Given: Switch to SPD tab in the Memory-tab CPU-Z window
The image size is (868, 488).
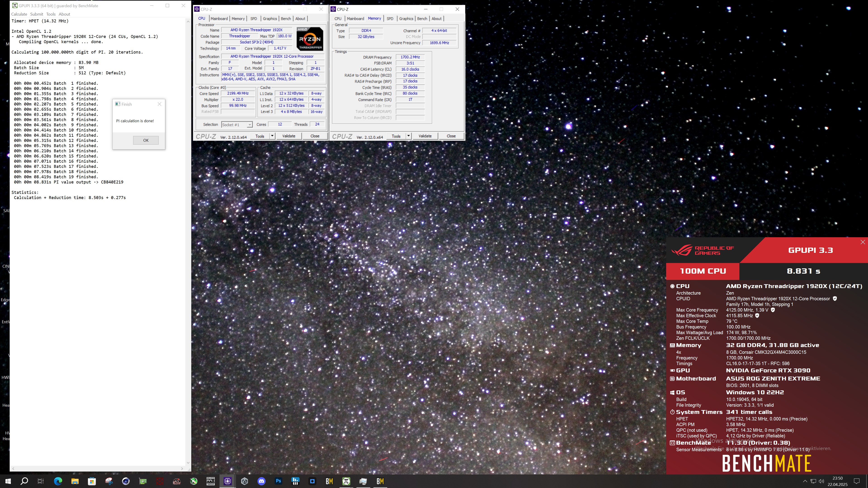Looking at the screenshot, I should (390, 19).
